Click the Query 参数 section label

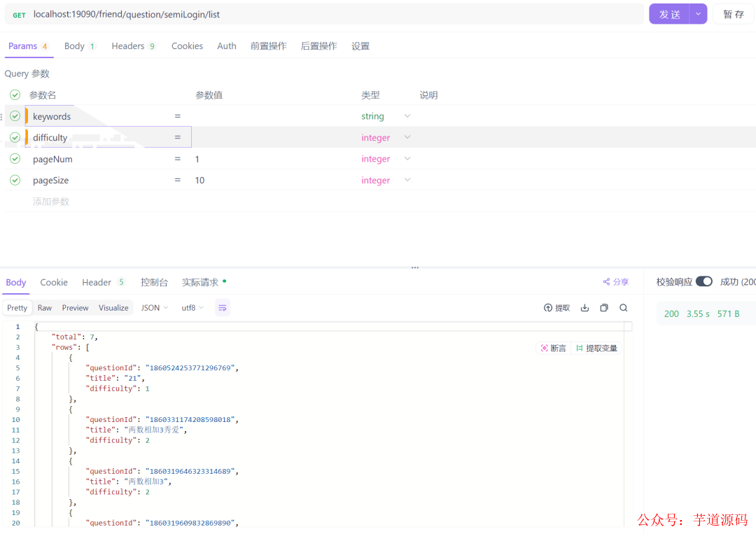[x=27, y=73]
